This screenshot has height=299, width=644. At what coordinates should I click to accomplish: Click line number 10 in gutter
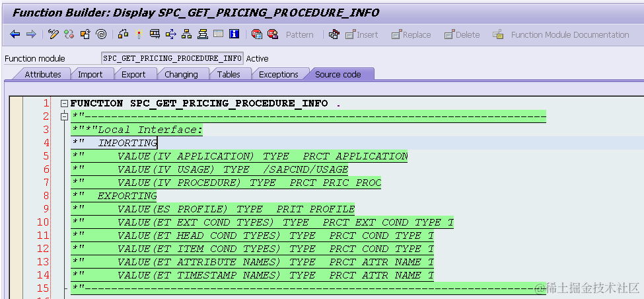43,222
